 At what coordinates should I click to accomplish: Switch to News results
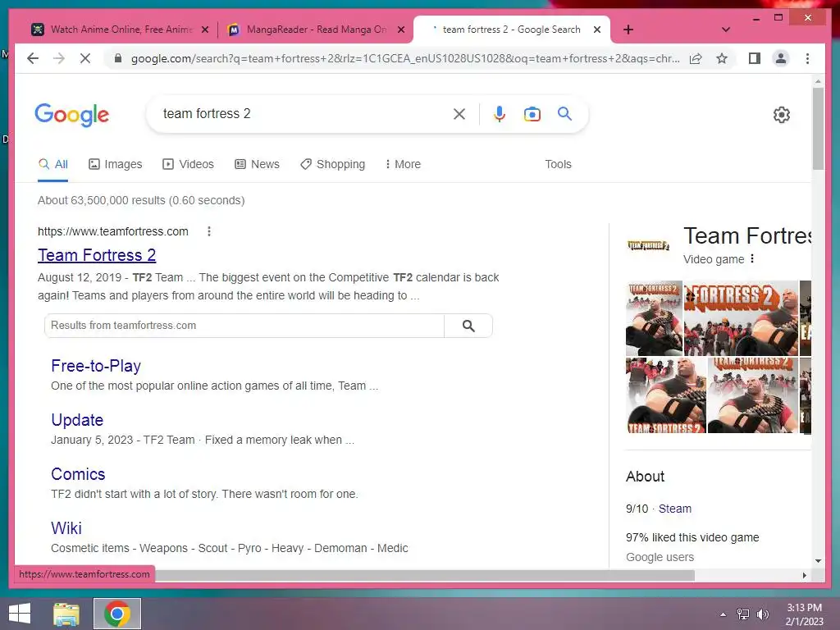click(257, 164)
